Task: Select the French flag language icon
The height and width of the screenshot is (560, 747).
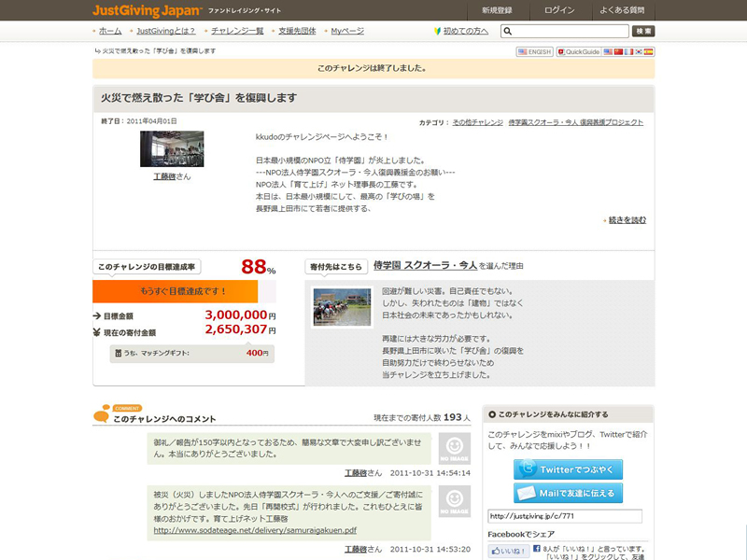Action: coord(628,51)
